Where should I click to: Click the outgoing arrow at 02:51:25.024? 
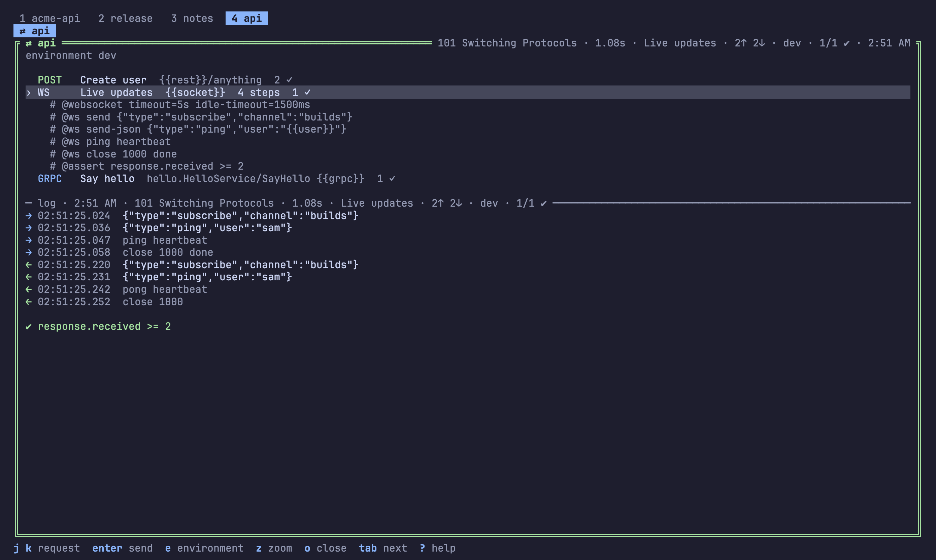click(x=29, y=215)
